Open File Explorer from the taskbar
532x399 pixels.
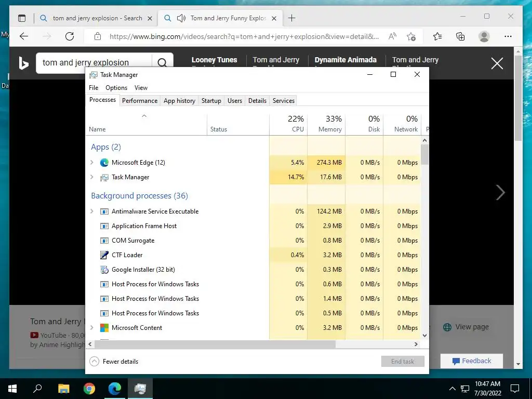(x=63, y=389)
